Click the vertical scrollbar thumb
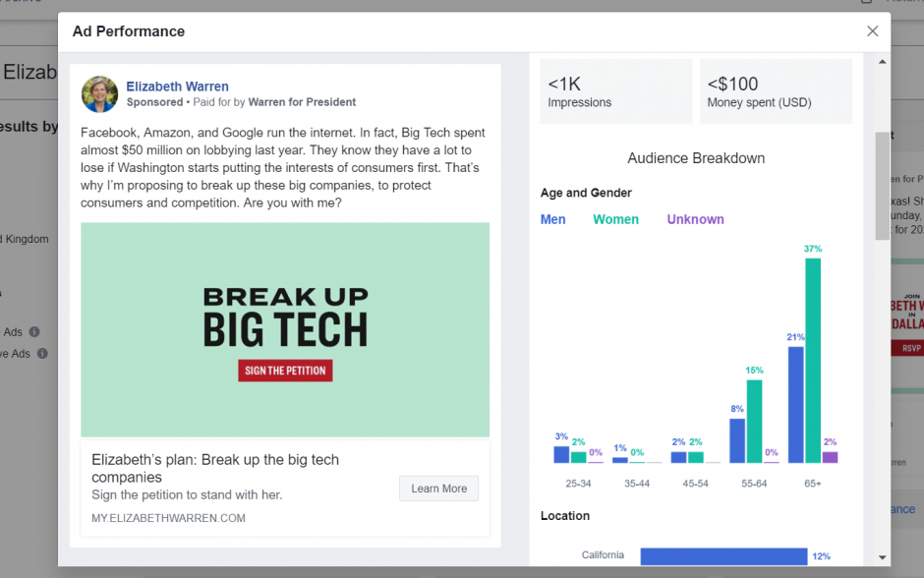This screenshot has height=578, width=924. pyautogui.click(x=882, y=186)
